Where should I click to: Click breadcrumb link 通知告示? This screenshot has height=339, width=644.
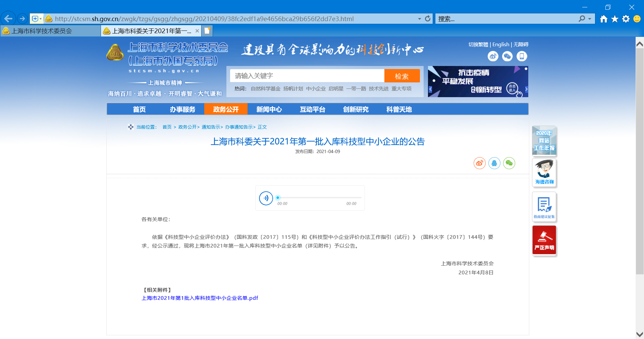pyautogui.click(x=211, y=127)
